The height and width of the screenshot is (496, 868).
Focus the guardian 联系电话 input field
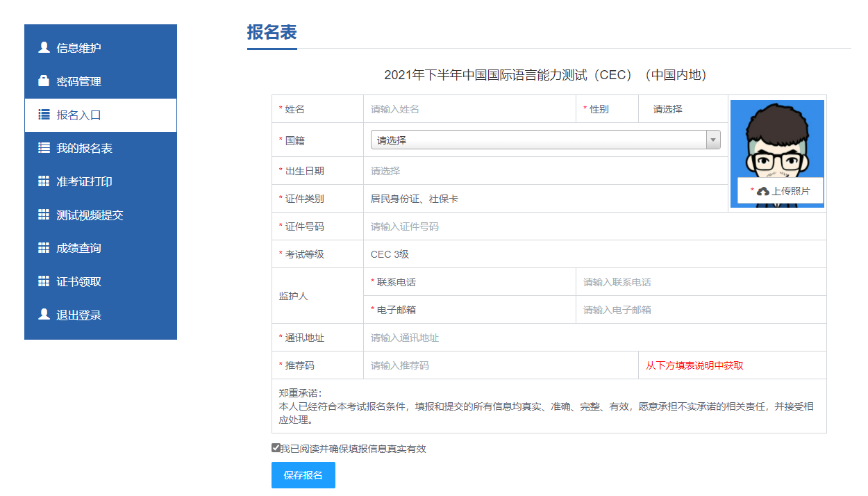[x=701, y=282]
